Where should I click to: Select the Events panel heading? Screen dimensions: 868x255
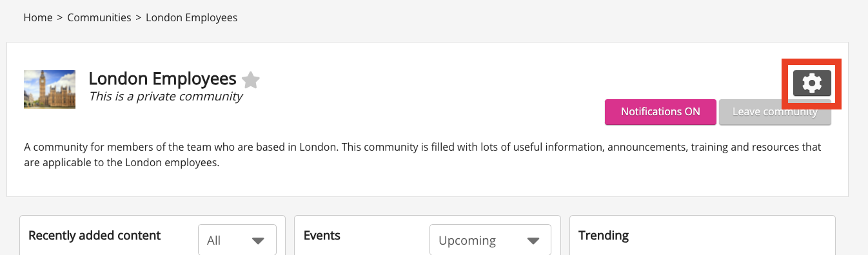(322, 235)
